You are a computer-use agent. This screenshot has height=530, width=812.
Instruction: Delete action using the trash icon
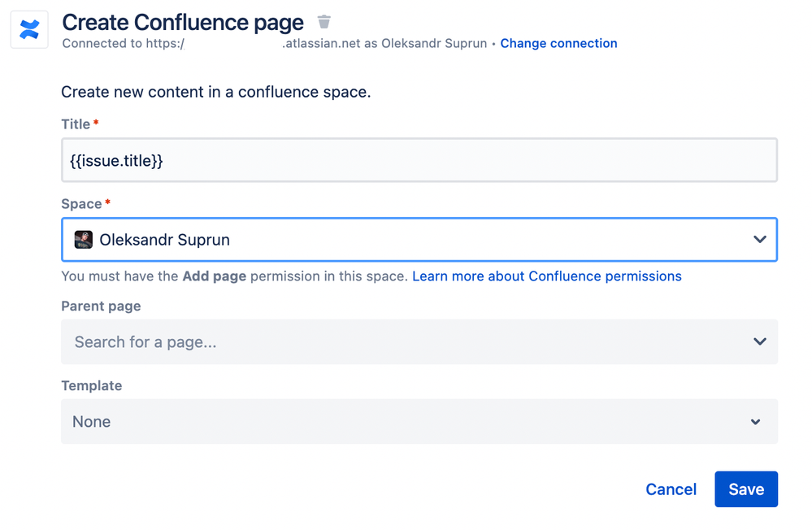pyautogui.click(x=324, y=22)
